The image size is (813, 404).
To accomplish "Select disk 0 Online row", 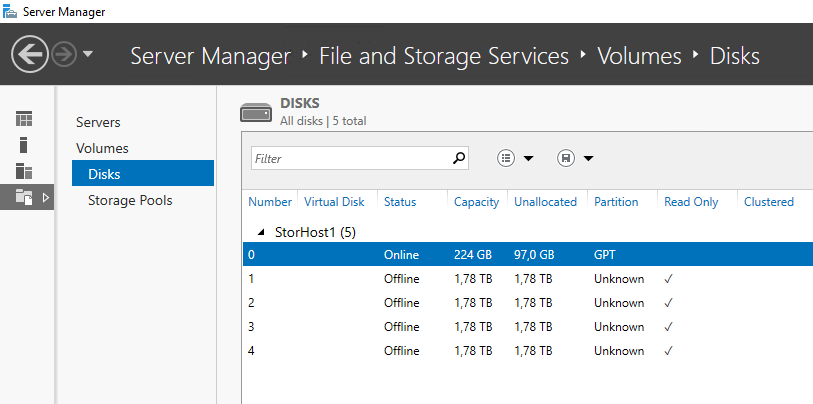I will [x=527, y=255].
